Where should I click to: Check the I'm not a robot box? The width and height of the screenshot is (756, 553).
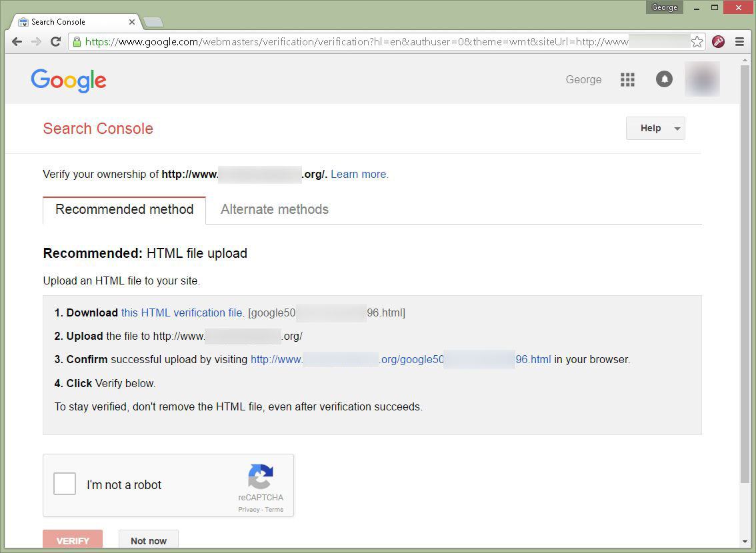pyautogui.click(x=65, y=484)
